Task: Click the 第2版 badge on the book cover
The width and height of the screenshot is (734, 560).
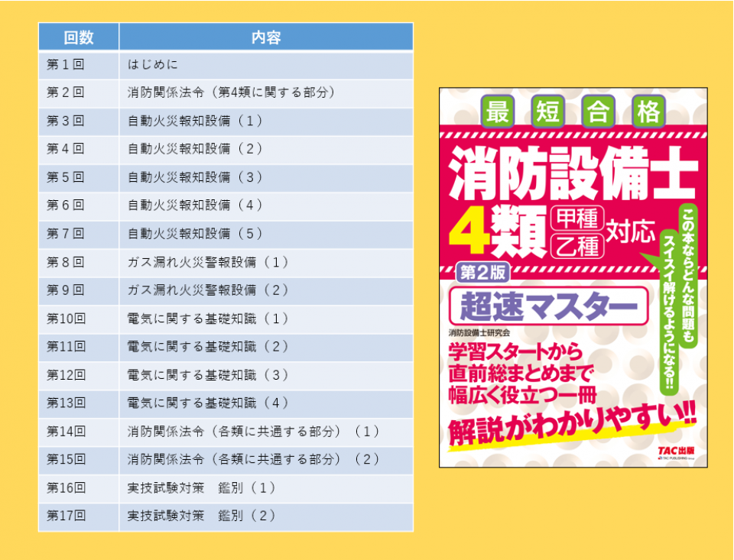Action: [482, 272]
